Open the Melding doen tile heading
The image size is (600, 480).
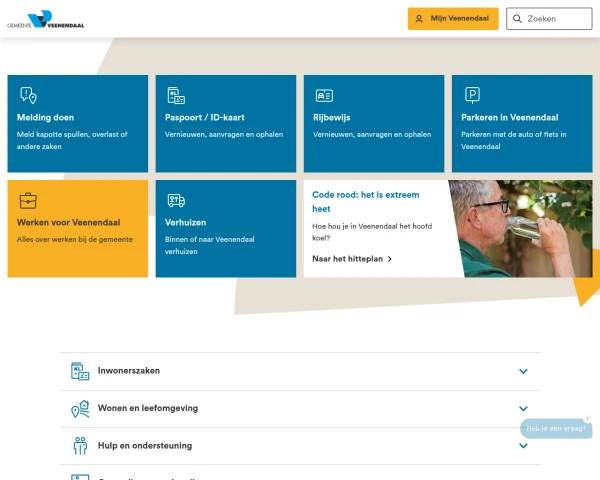46,118
